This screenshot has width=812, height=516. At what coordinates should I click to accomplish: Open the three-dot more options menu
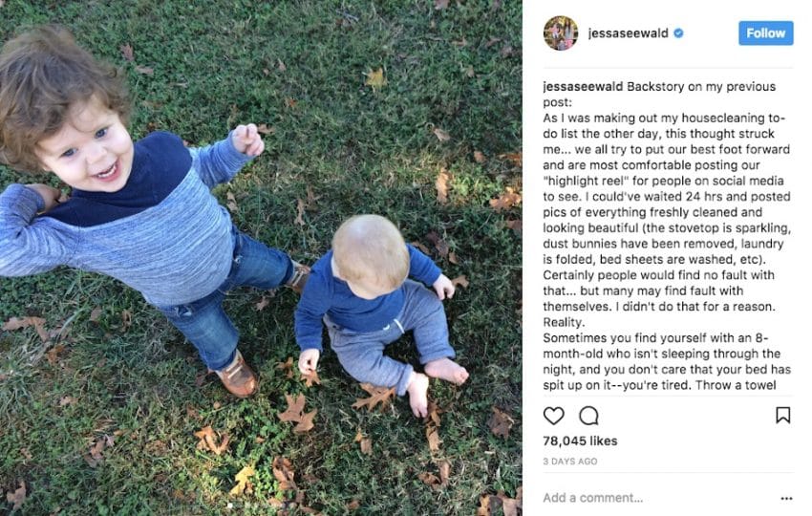(x=786, y=499)
